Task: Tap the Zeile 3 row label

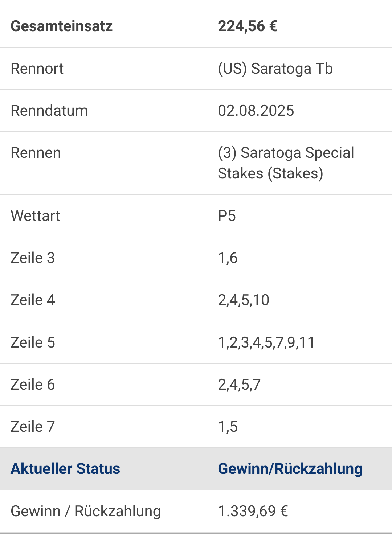Action: click(33, 258)
